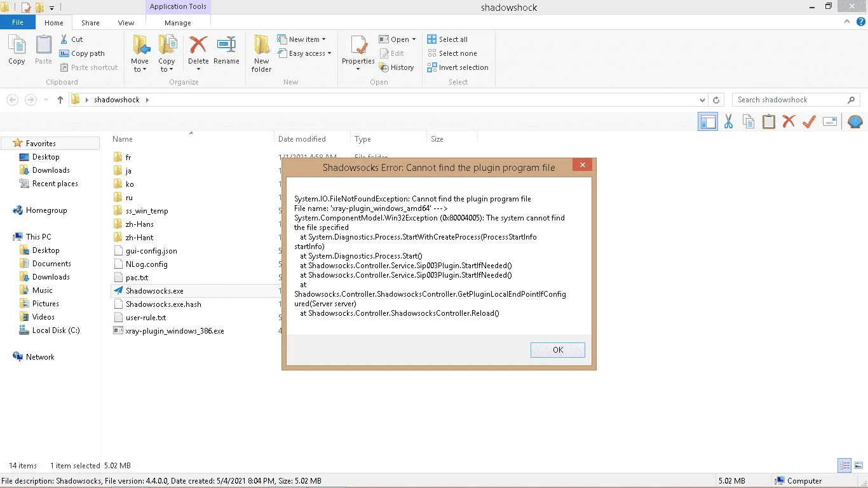Click Invert selection in the ribbon
Screen dimensions: 868x488
[x=458, y=67]
